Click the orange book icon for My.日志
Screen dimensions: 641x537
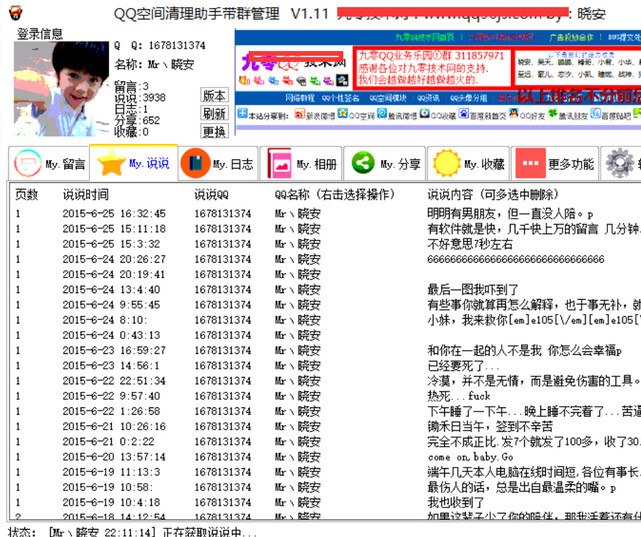pos(195,163)
